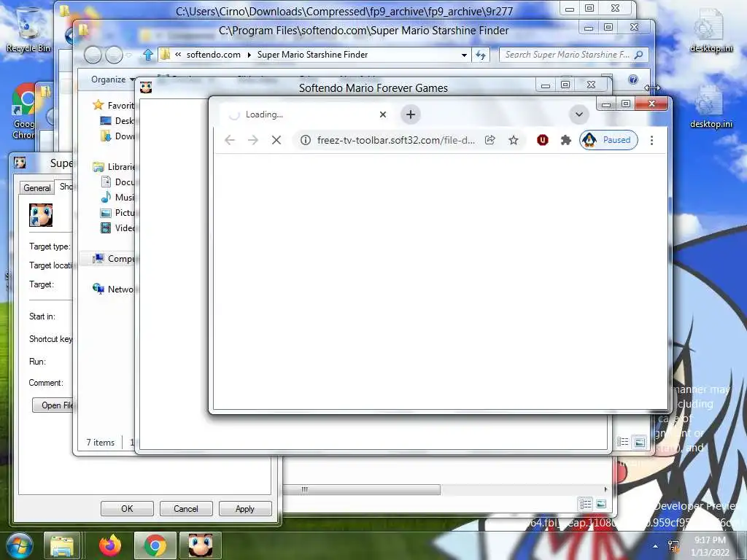Stop loading the page in Chrome
The height and width of the screenshot is (560, 747).
click(276, 140)
